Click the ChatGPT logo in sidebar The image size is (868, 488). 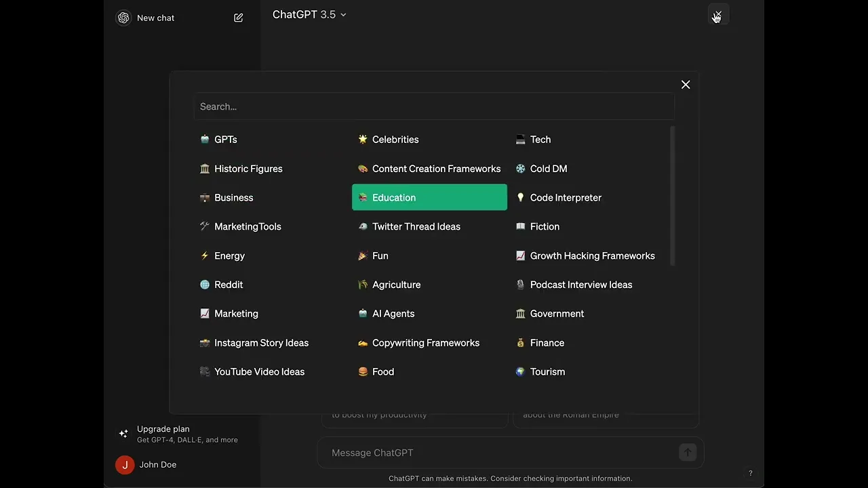point(123,18)
